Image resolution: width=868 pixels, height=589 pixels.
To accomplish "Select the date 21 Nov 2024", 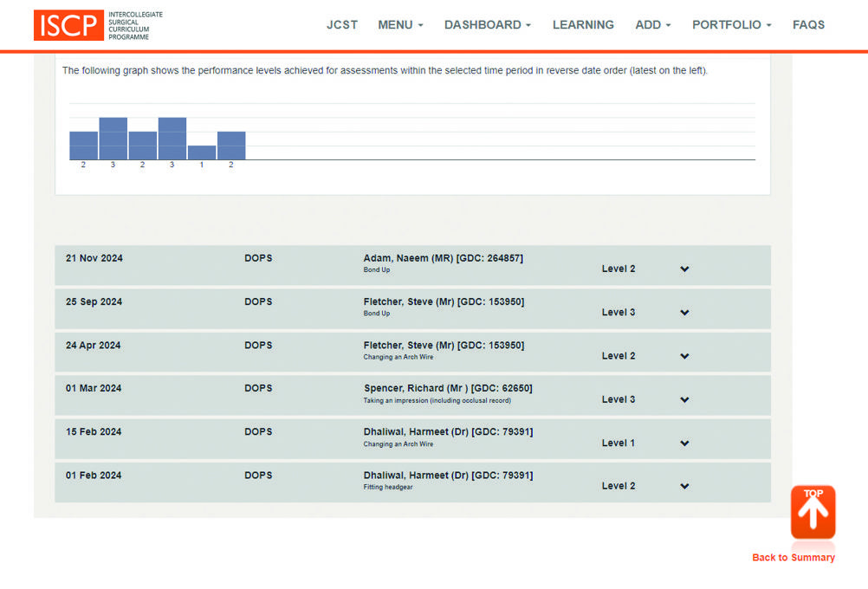I will [94, 258].
